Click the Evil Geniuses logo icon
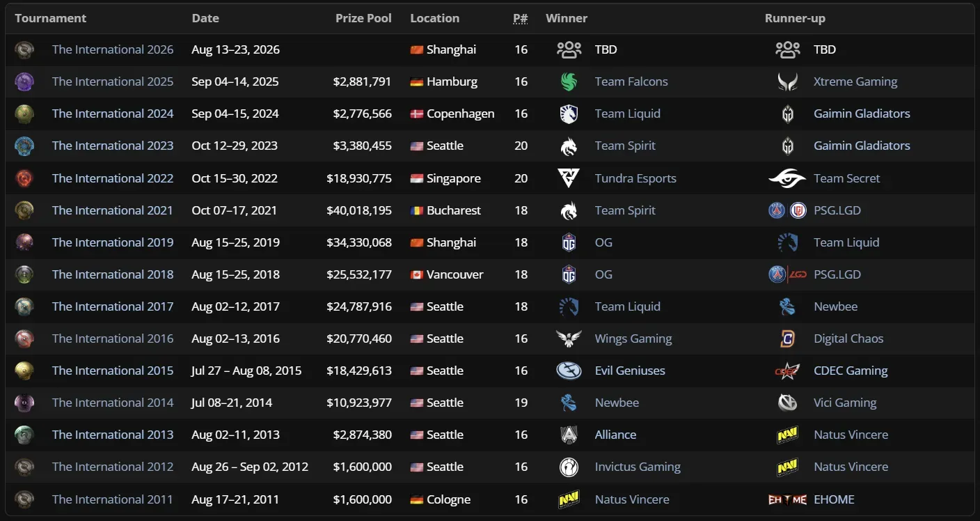 click(x=569, y=371)
